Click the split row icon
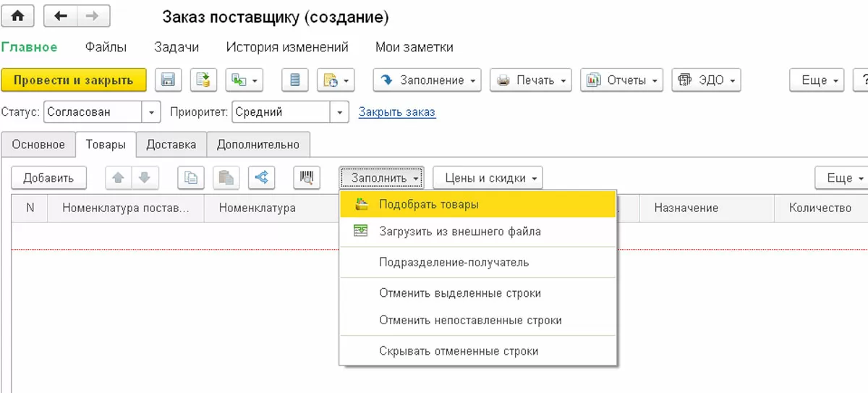Viewport: 868px width, 393px height. [261, 177]
